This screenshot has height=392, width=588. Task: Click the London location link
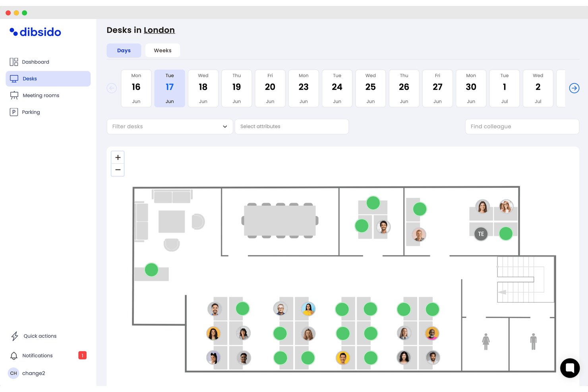[x=159, y=30]
